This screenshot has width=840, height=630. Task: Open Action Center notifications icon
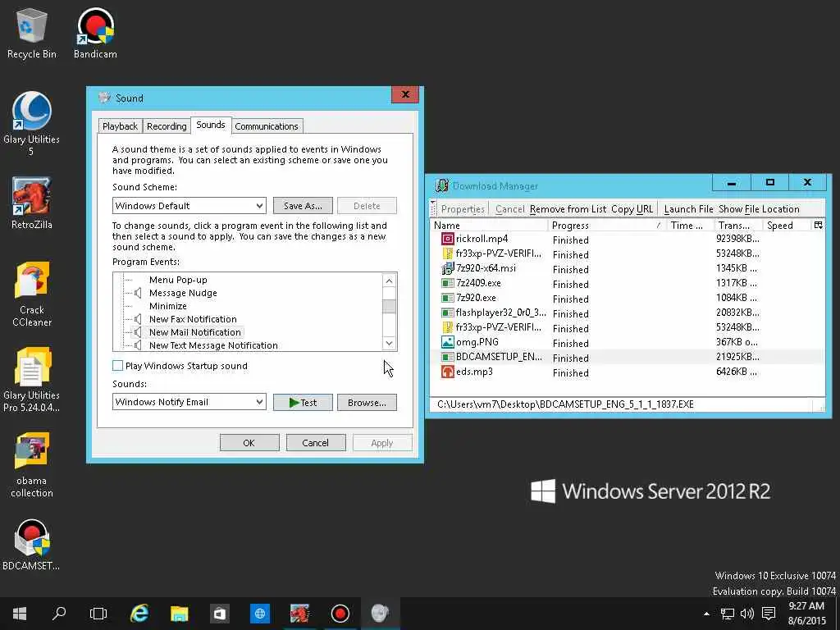coord(769,614)
